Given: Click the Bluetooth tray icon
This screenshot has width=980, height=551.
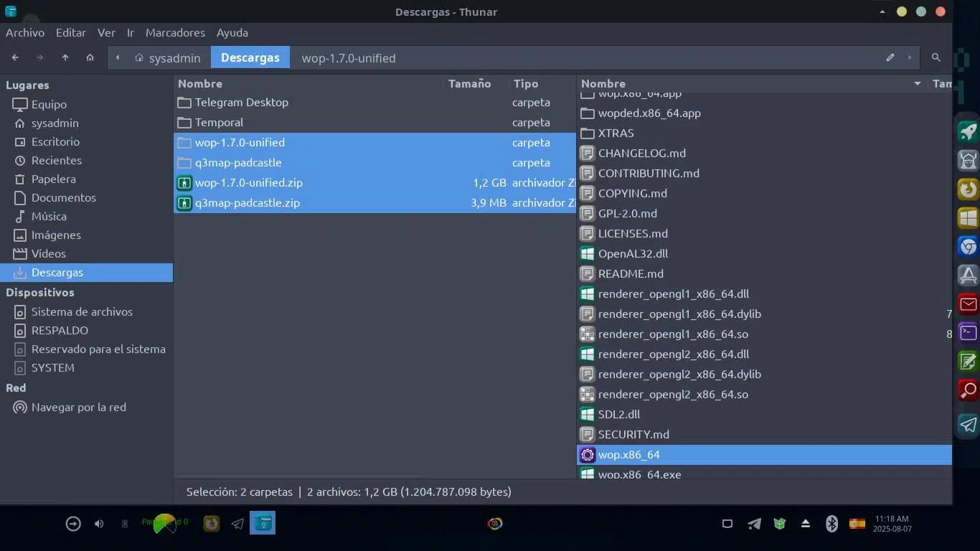Looking at the screenshot, I should 831,524.
